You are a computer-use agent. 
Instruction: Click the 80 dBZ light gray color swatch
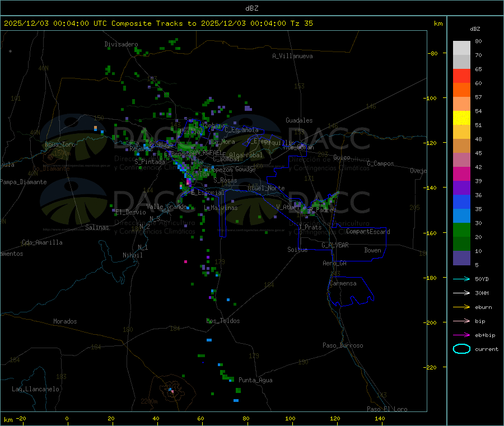(x=461, y=48)
